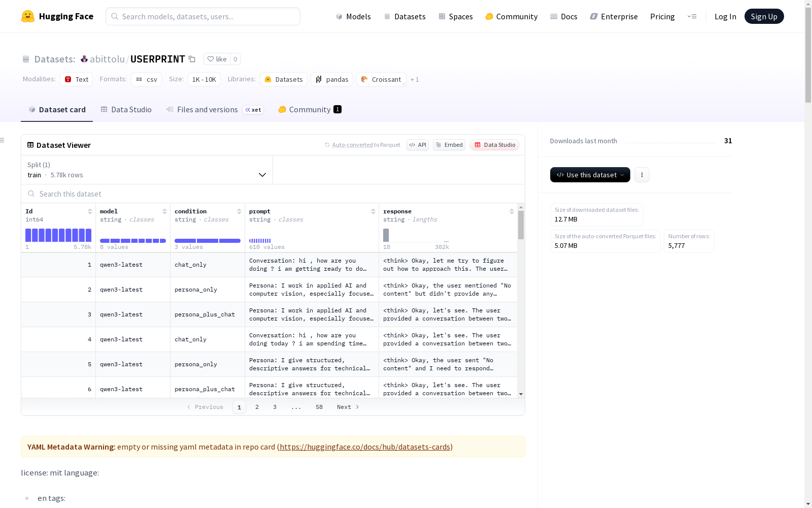Click Log In

click(725, 16)
